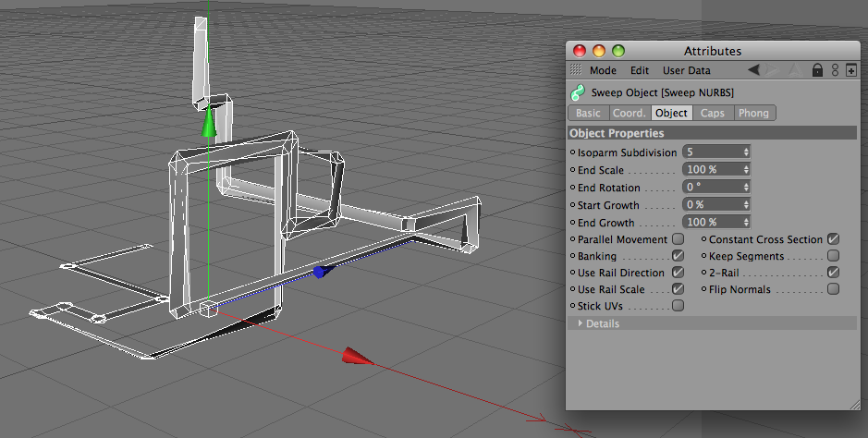Click the new Attributes manager plus icon
The width and height of the screenshot is (868, 438).
pos(851,70)
